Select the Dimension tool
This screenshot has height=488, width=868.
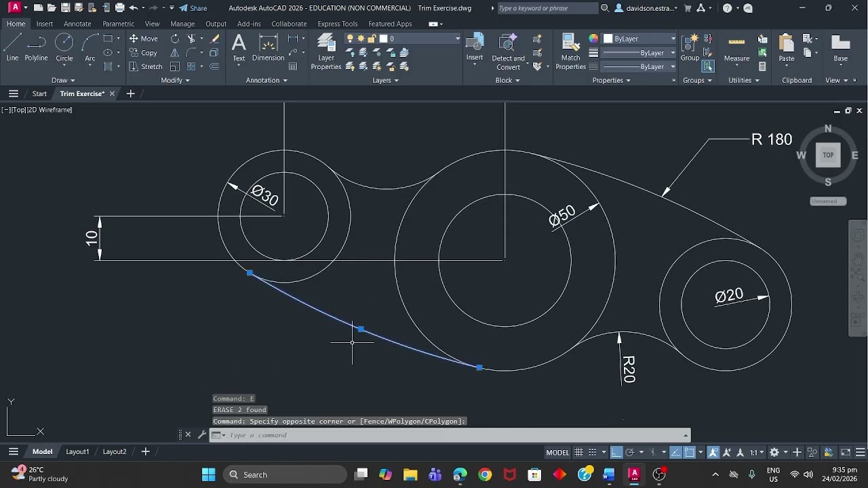(x=269, y=47)
